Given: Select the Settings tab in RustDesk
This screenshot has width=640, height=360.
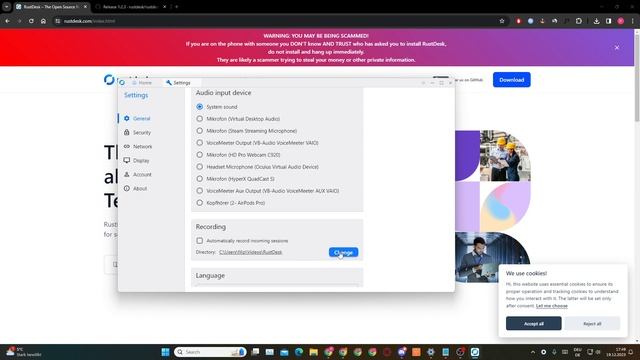Looking at the screenshot, I should coord(178,82).
